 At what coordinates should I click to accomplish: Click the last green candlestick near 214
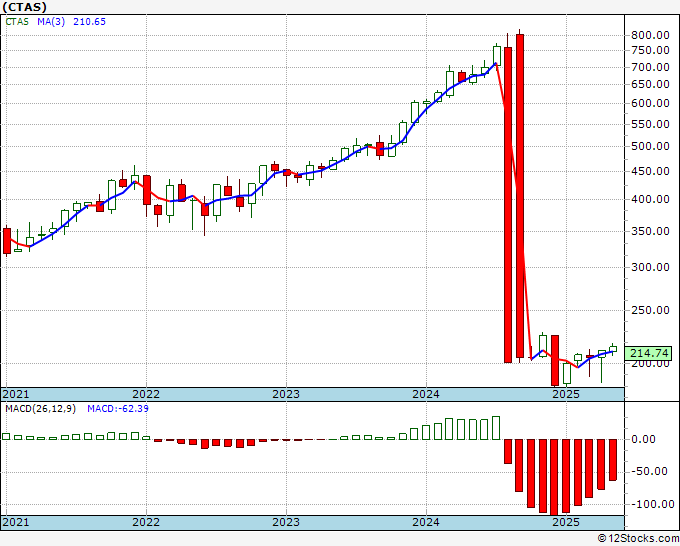pyautogui.click(x=613, y=349)
